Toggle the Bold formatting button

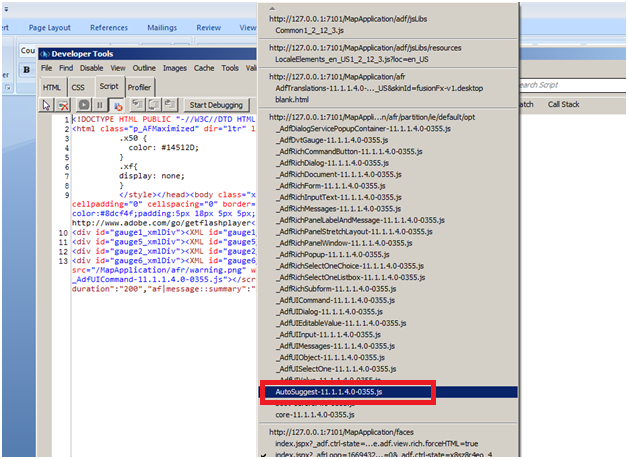tap(26, 70)
